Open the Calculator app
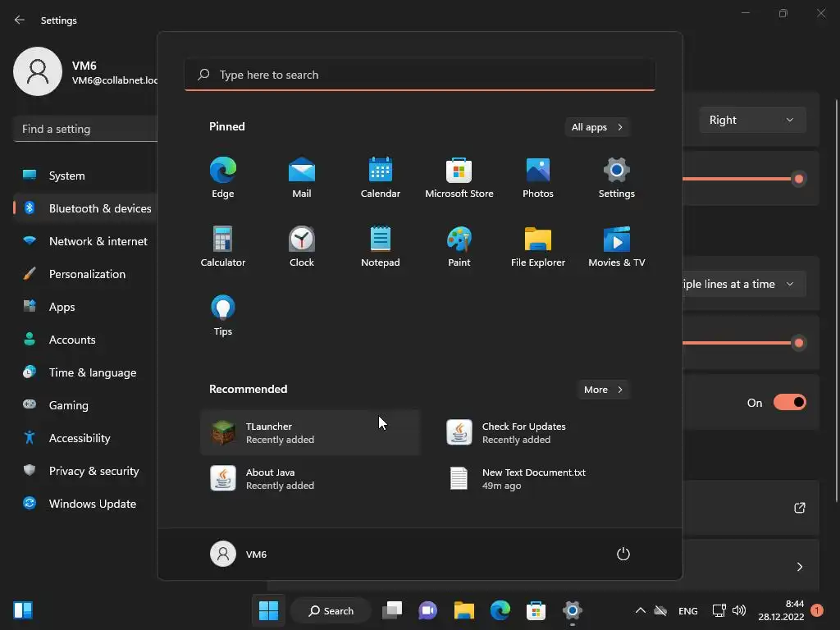 click(223, 246)
